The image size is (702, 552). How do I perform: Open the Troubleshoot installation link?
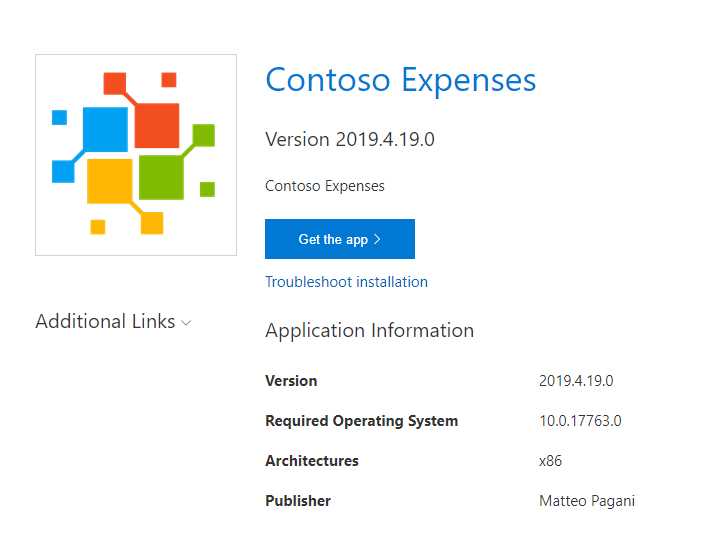pos(347,282)
